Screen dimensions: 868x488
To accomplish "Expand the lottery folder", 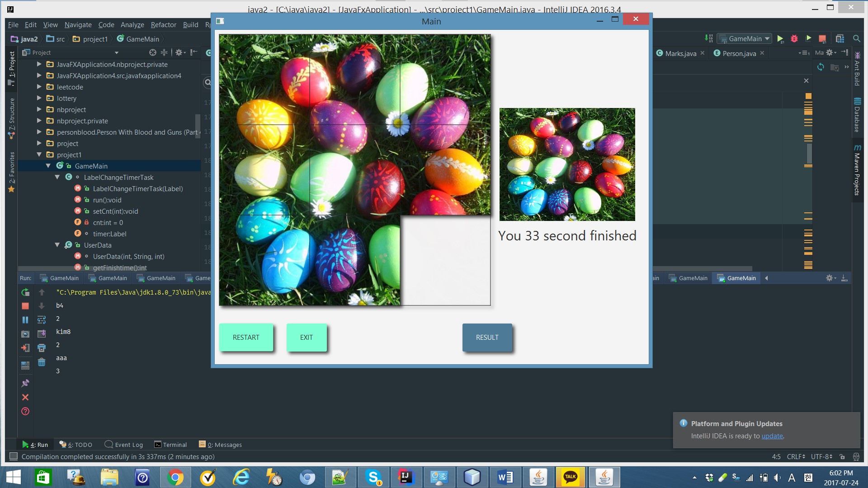I will (40, 98).
